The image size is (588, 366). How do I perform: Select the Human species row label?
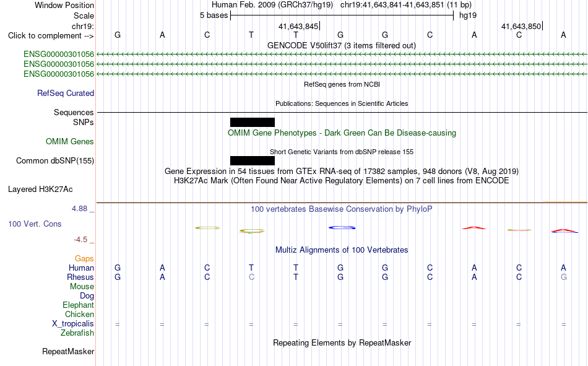click(81, 268)
